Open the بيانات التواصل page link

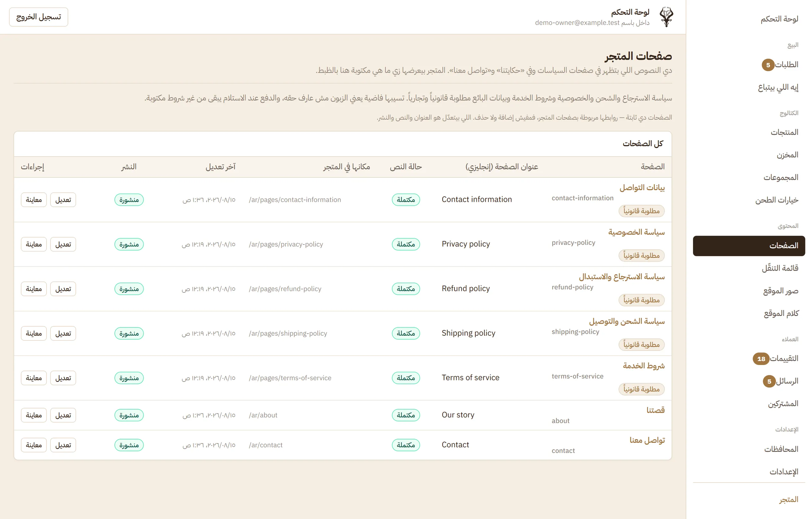(x=642, y=187)
